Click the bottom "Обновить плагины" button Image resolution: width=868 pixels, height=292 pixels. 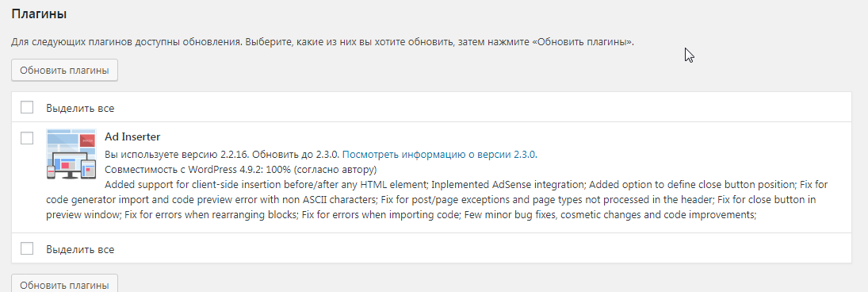[64, 283]
